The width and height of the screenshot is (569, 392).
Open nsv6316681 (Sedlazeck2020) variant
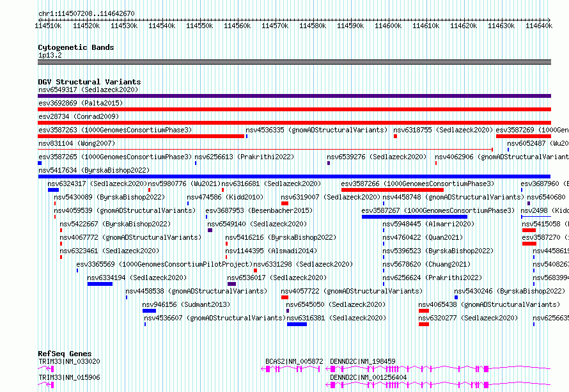[272, 184]
